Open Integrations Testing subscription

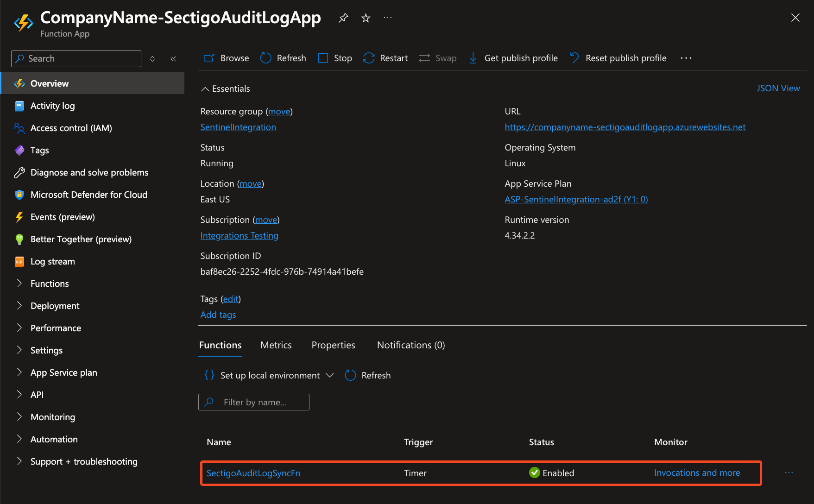(239, 235)
